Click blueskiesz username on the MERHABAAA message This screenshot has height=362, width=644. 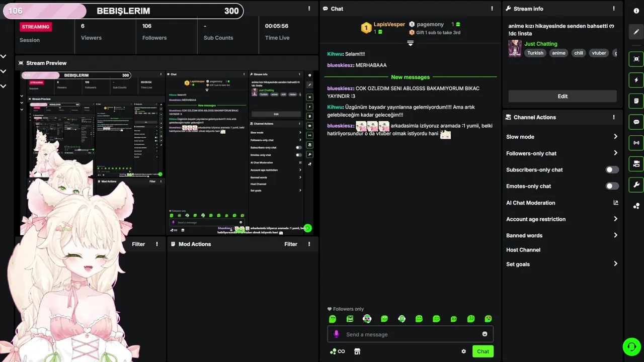pyautogui.click(x=340, y=65)
